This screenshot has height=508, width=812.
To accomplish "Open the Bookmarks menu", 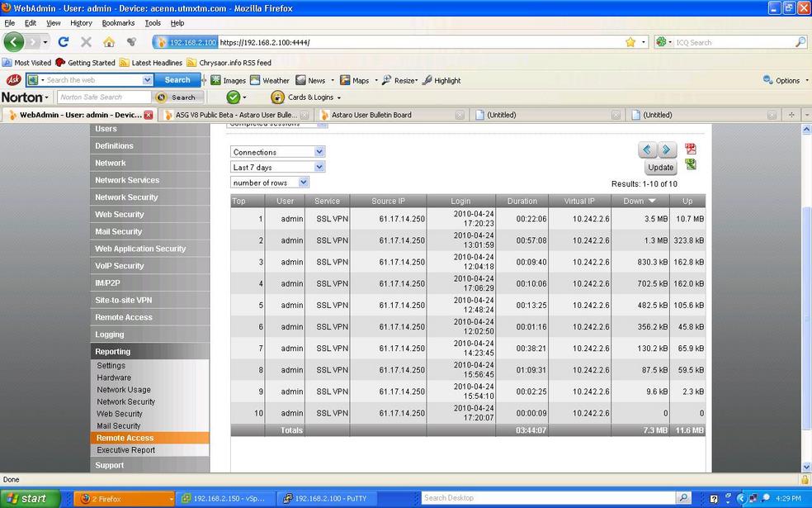I will click(x=118, y=23).
